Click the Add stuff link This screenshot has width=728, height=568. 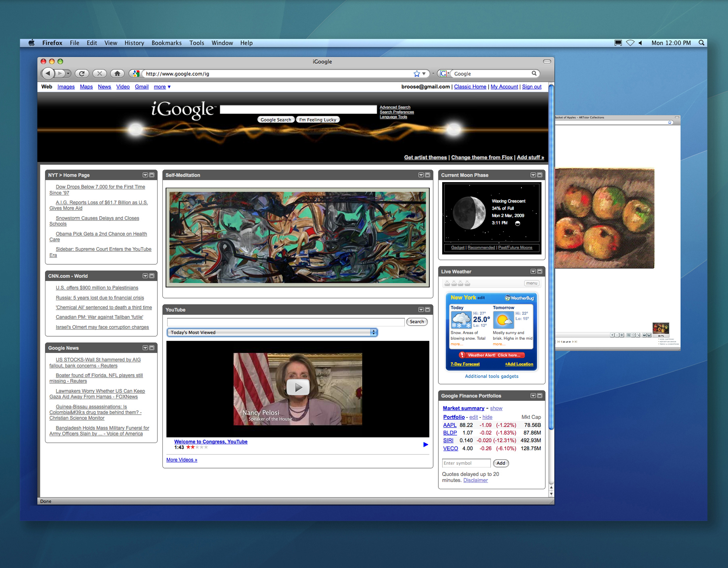coord(530,157)
